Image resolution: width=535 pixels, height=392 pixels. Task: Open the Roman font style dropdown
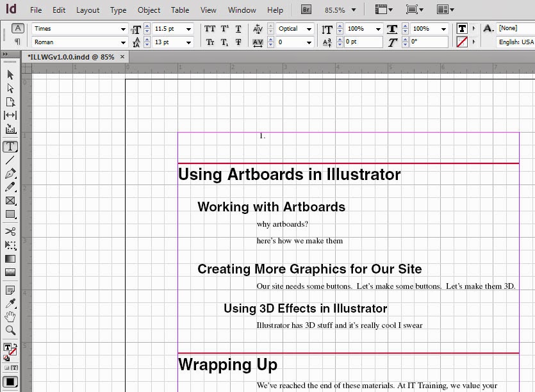(x=123, y=42)
